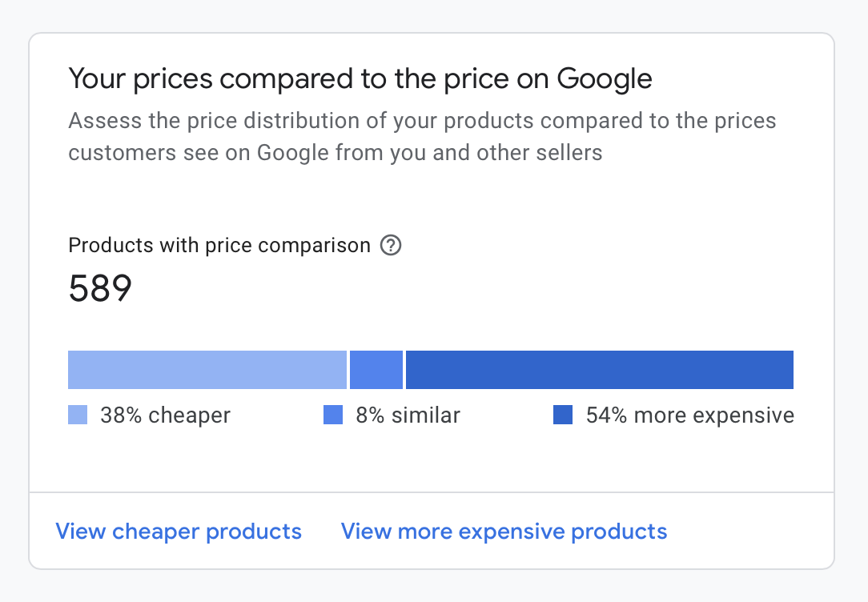Image resolution: width=868 pixels, height=602 pixels.
Task: Open the price comparison help tooltip
Action: pyautogui.click(x=391, y=245)
